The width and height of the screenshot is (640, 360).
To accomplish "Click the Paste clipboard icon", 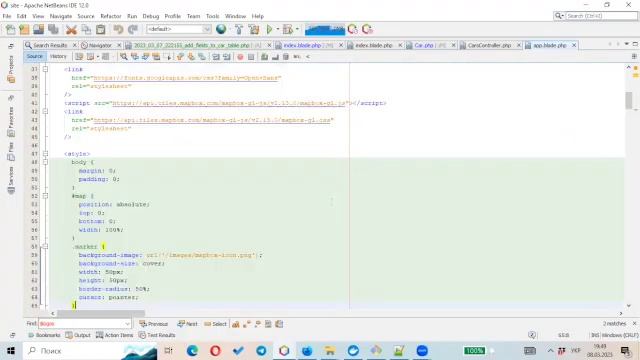I will [x=100, y=29].
